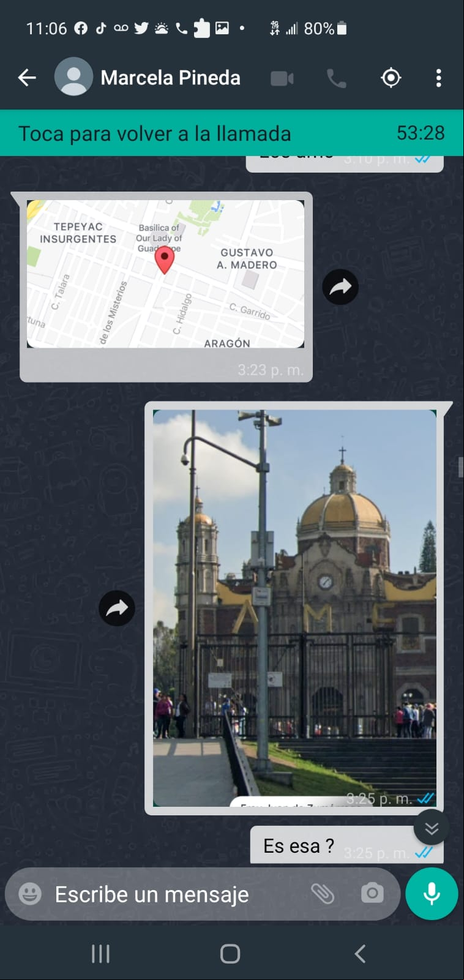The height and width of the screenshot is (980, 464).
Task: Tap the red map pin on the location preview
Action: coord(164,260)
